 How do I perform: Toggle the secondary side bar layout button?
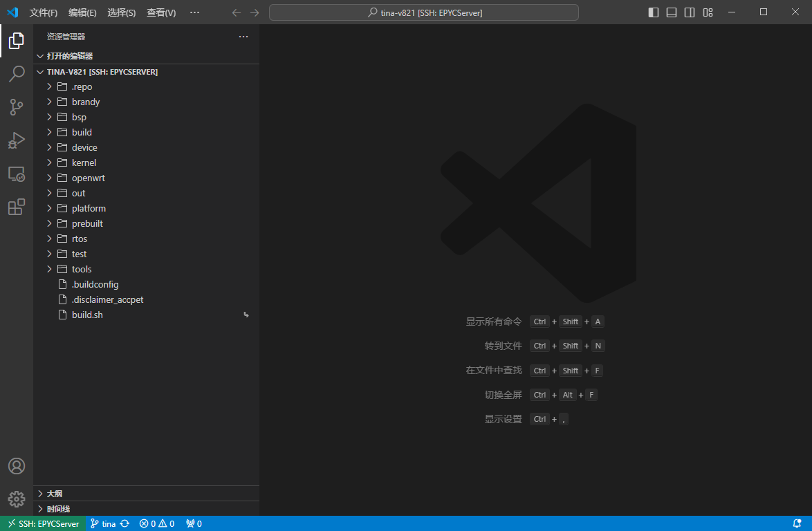pos(690,12)
